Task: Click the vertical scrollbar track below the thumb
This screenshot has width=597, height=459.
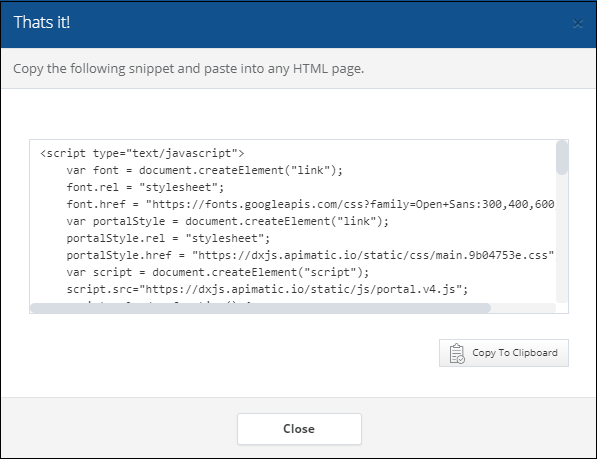Action: 562,239
